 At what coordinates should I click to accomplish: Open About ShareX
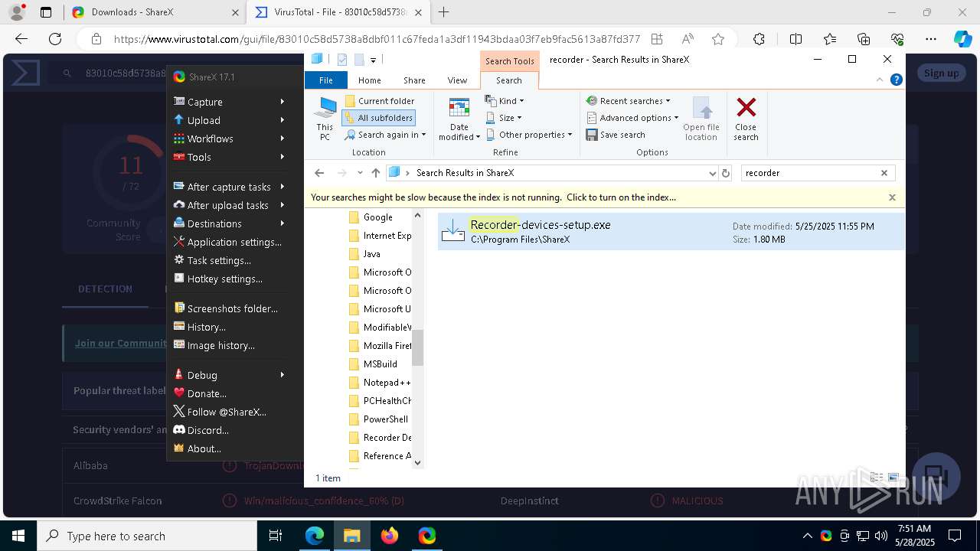click(x=227, y=448)
